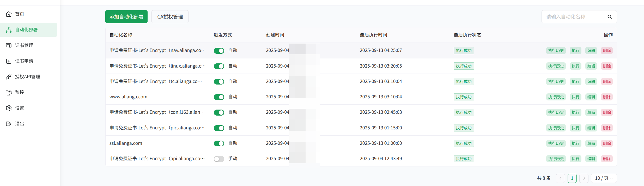This screenshot has width=644, height=186.
Task: Open 证书管理 menu item
Action: click(x=24, y=45)
